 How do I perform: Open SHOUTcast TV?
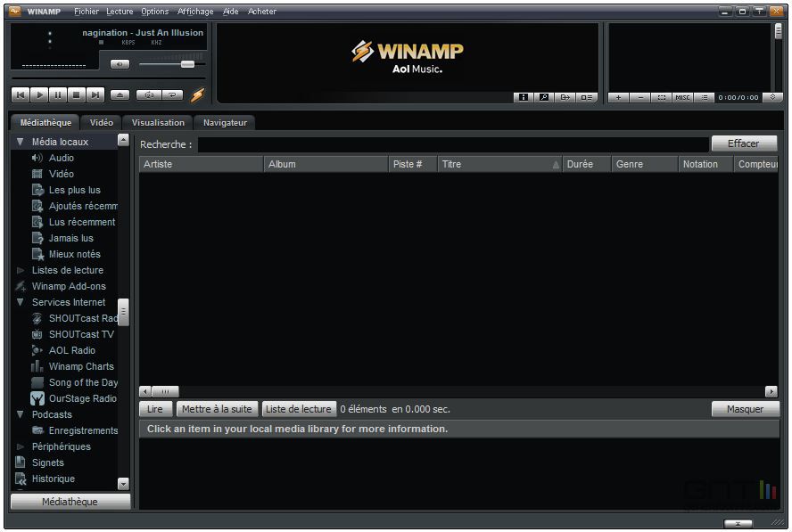[x=81, y=334]
